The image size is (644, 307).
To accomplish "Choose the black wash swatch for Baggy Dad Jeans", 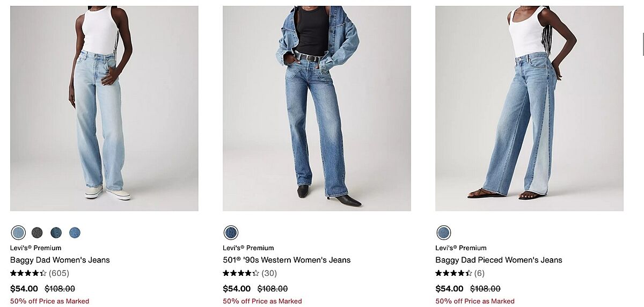I will pos(37,232).
